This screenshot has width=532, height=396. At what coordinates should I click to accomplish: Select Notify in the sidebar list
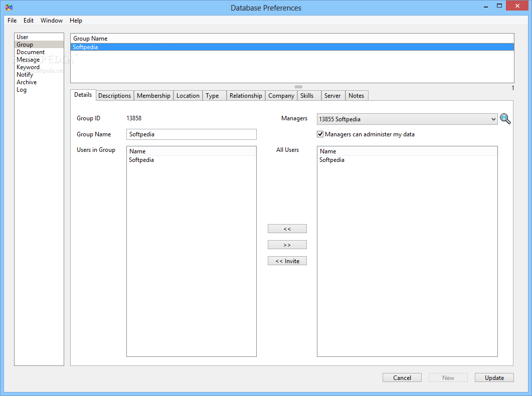point(39,75)
